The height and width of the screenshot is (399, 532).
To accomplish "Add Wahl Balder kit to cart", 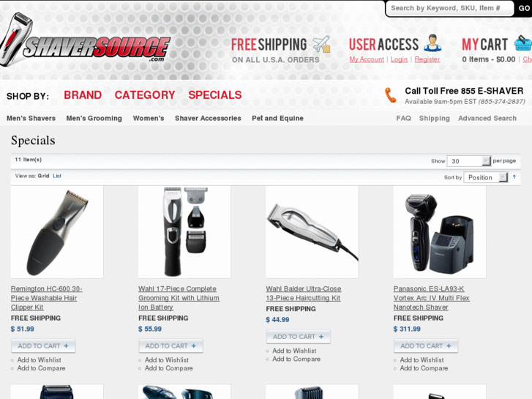I will coord(299,337).
